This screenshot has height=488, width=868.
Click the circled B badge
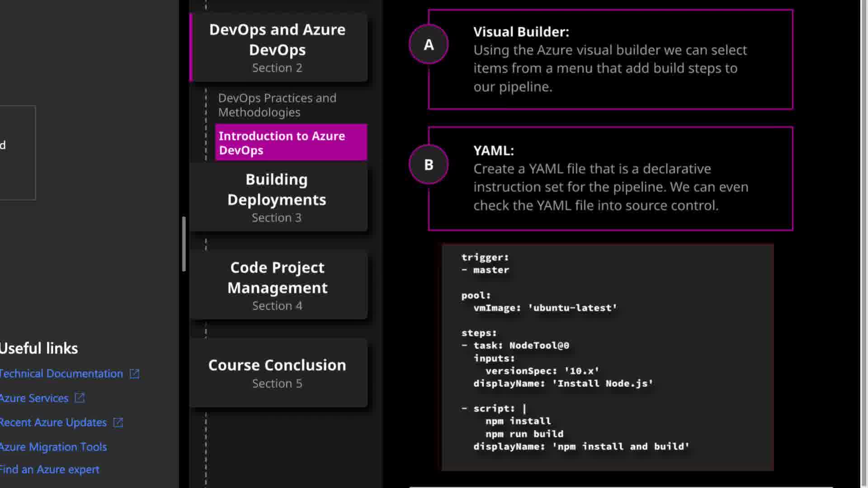click(429, 164)
